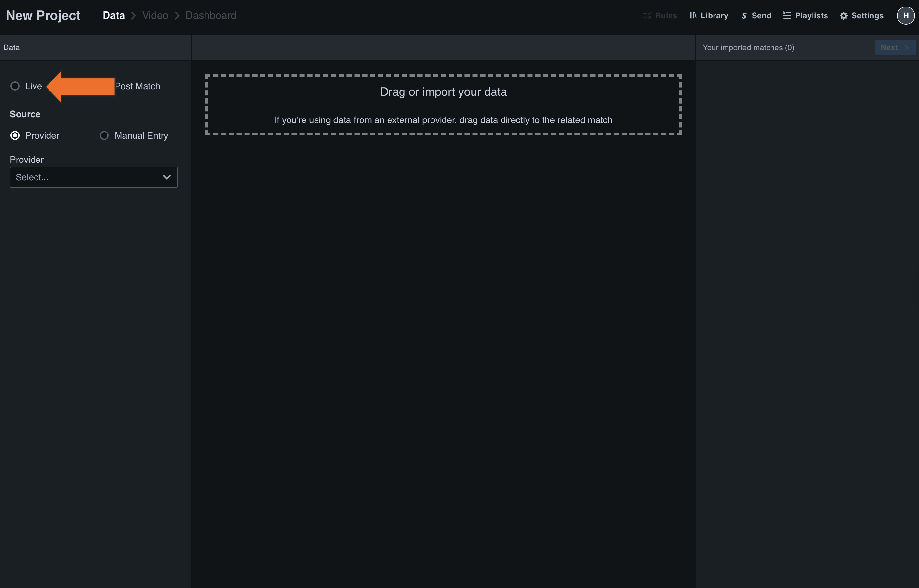Select the Provider source radio button

point(15,135)
